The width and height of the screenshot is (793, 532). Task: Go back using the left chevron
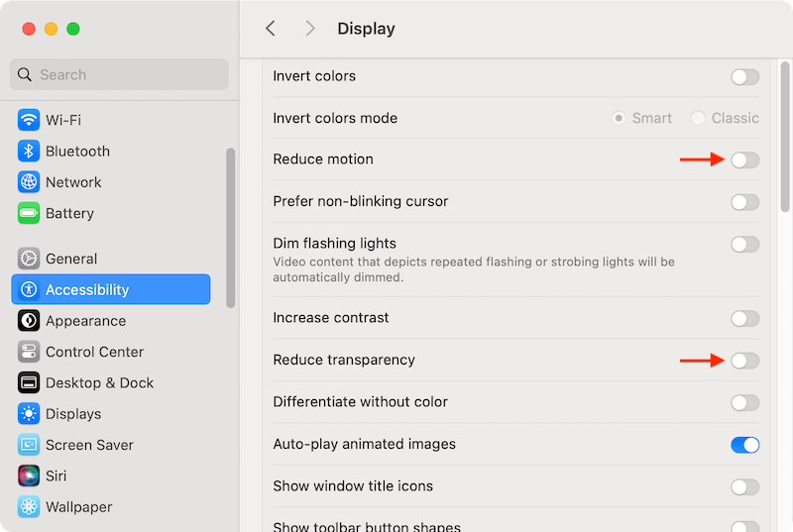(x=271, y=29)
